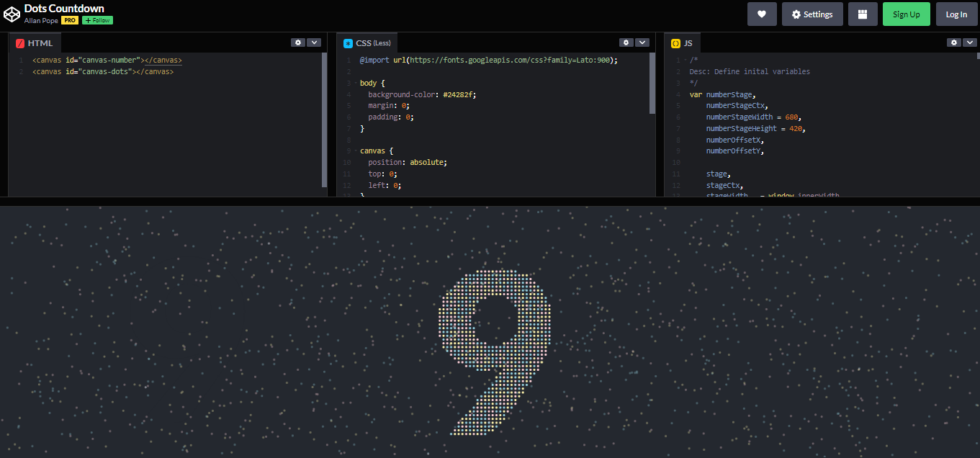Click the CodePen logo icon
Screen dimensions: 980x458
(12, 13)
